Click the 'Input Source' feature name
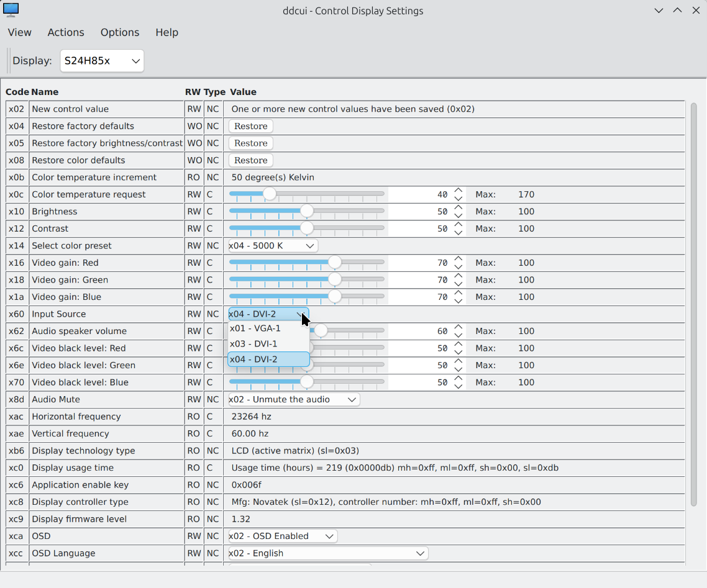This screenshot has width=707, height=588. [58, 314]
